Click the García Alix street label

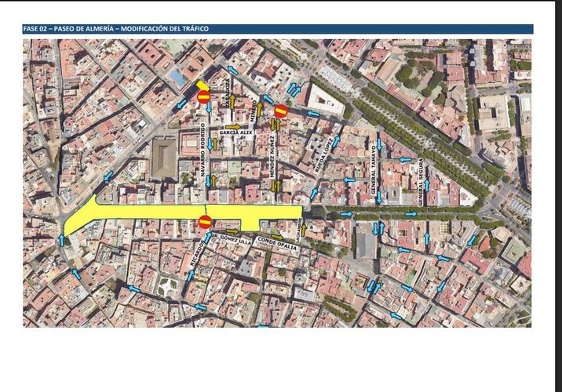[234, 134]
